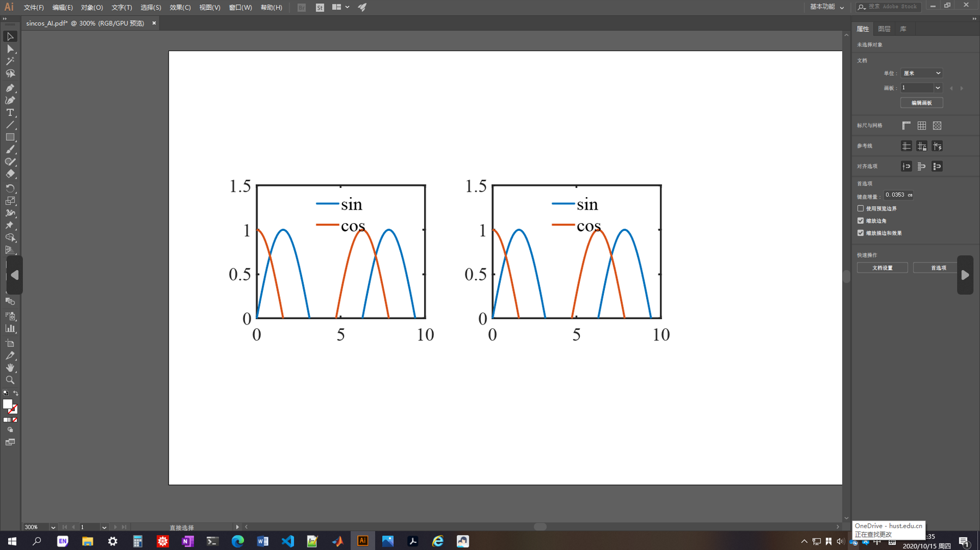The image size is (980, 550).
Task: Select the Direct Selection tool
Action: point(10,49)
